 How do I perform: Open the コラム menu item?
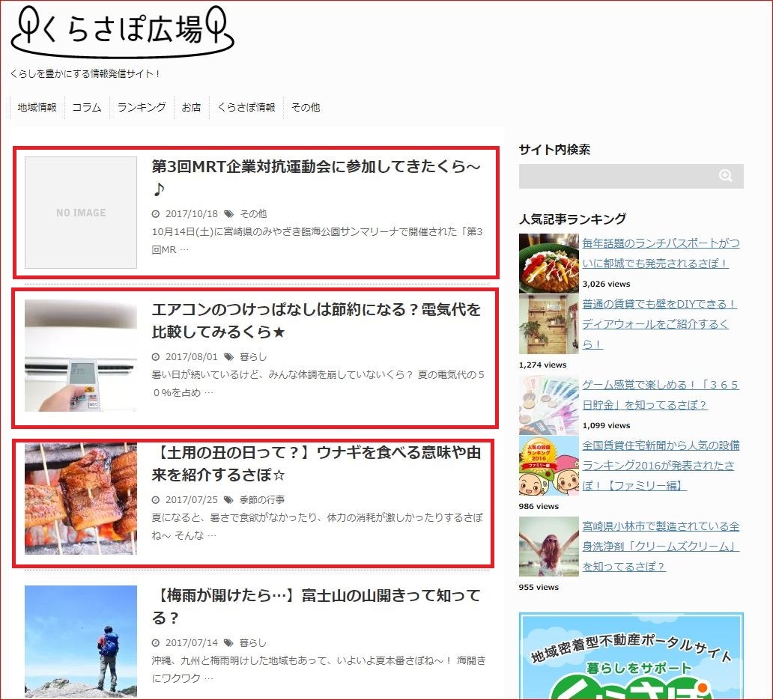(x=87, y=107)
